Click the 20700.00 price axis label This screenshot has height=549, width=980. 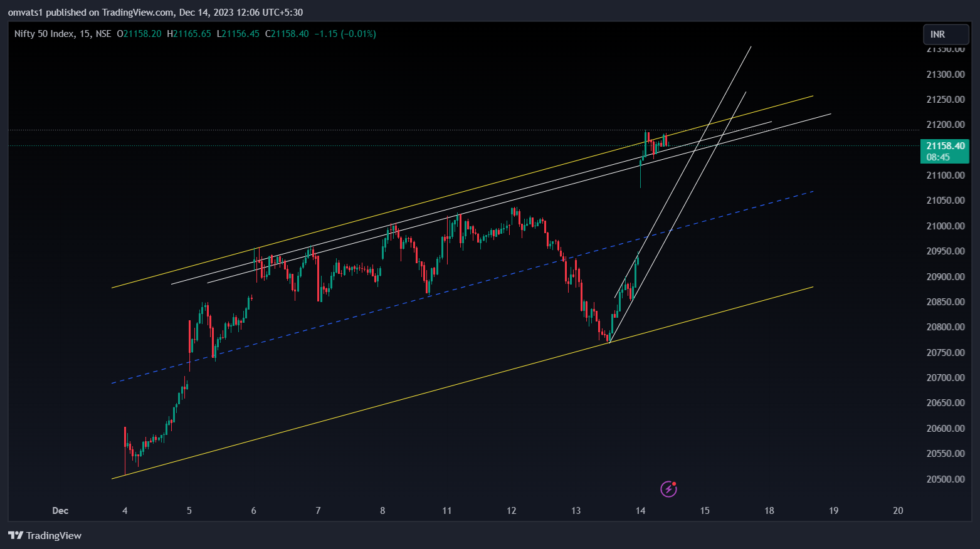coord(946,377)
